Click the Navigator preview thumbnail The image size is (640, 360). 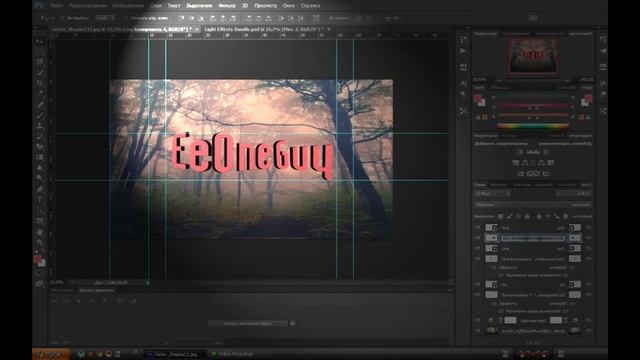click(533, 56)
